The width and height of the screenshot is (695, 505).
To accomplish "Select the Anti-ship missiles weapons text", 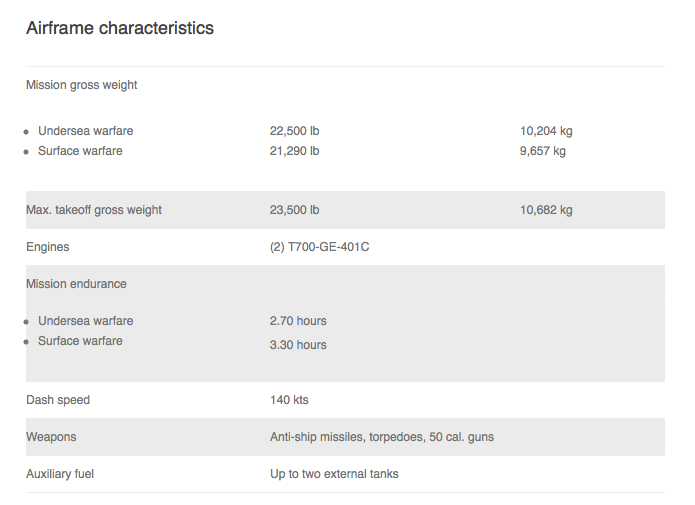I will (382, 437).
